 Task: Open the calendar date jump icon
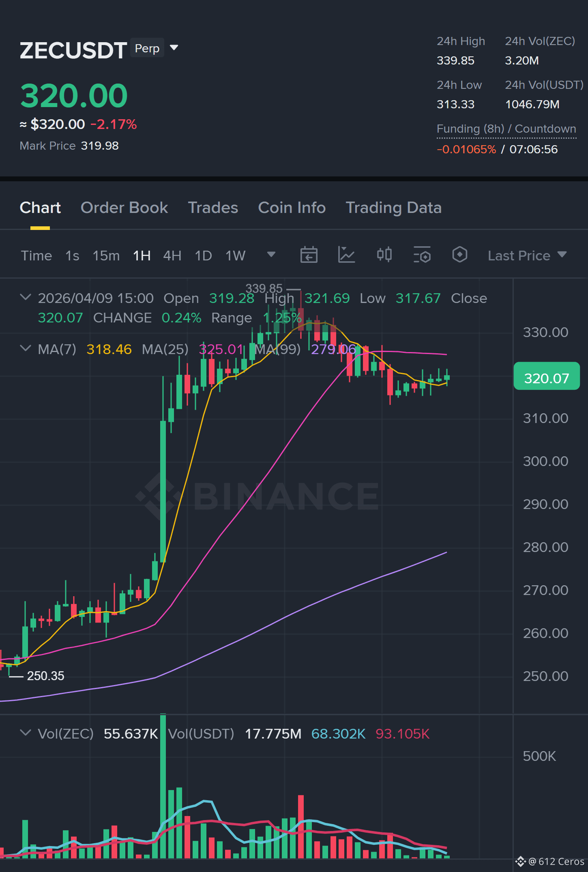click(309, 255)
